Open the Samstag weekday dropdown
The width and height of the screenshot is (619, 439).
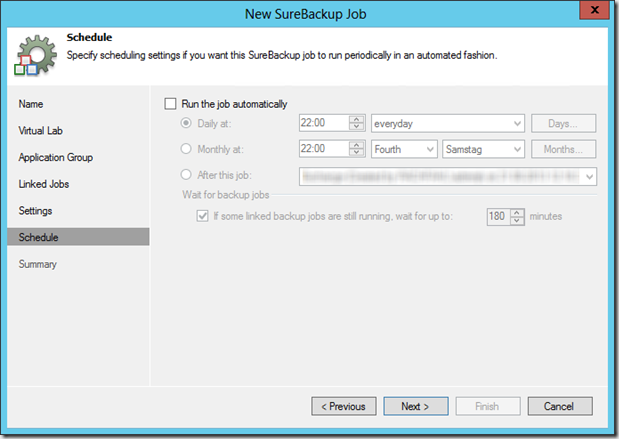[483, 149]
